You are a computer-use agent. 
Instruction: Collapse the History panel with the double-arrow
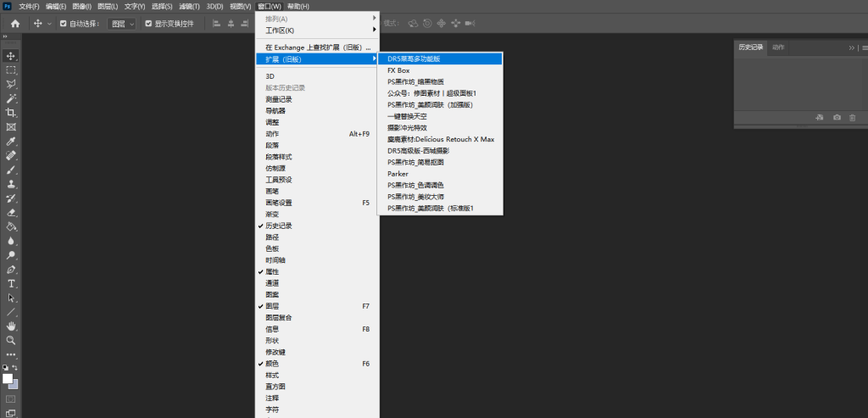[852, 48]
